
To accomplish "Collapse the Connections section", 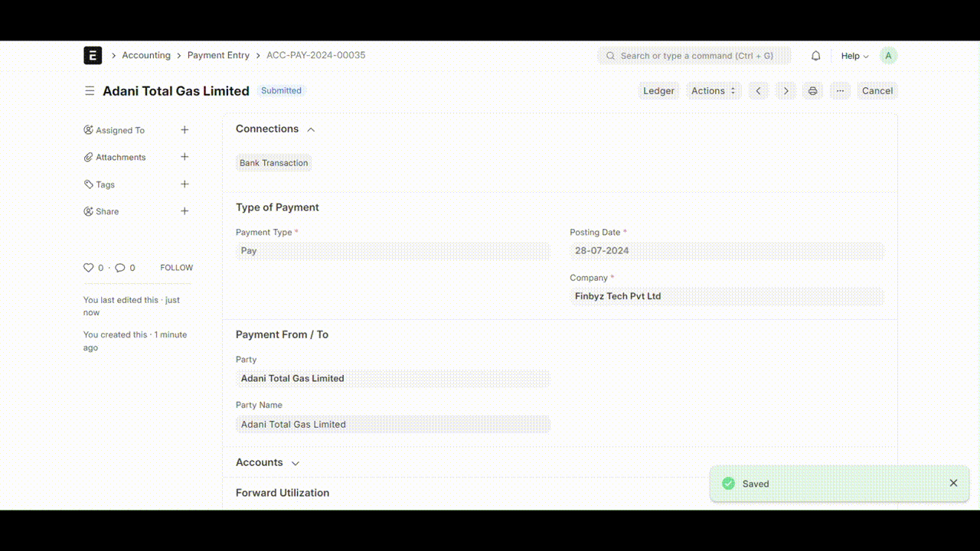I will [x=311, y=129].
